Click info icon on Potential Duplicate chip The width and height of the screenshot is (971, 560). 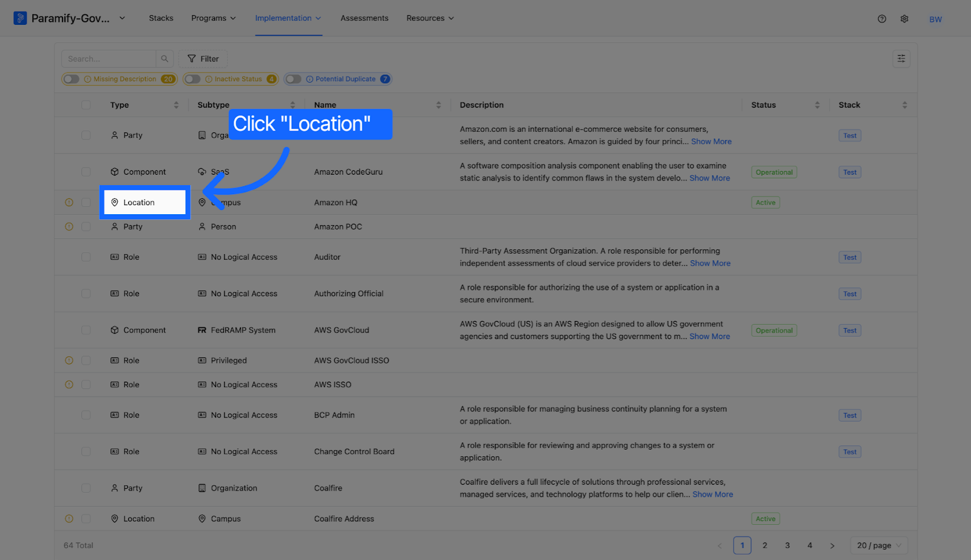tap(310, 79)
